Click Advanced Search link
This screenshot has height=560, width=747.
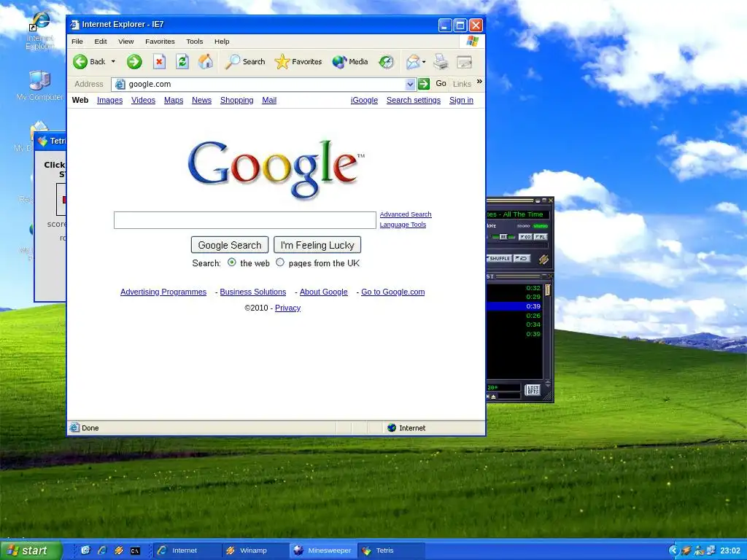point(406,214)
